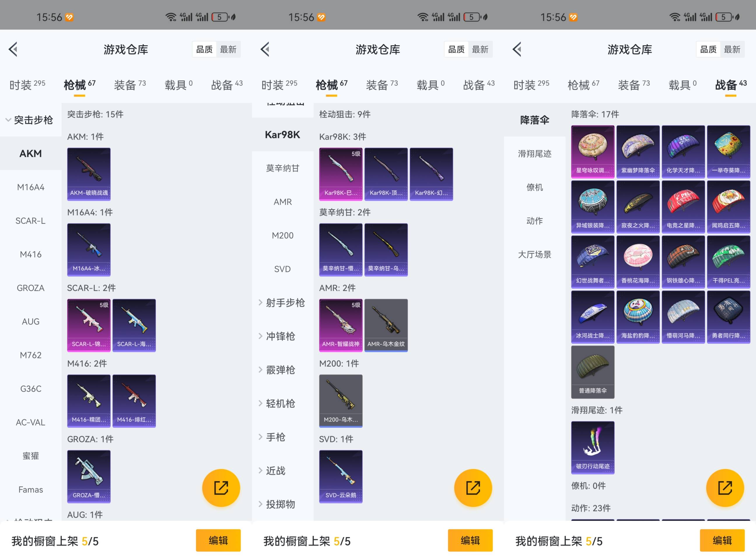Open the 破刃行动尾迹 glide trail
The height and width of the screenshot is (560, 756).
click(x=593, y=448)
